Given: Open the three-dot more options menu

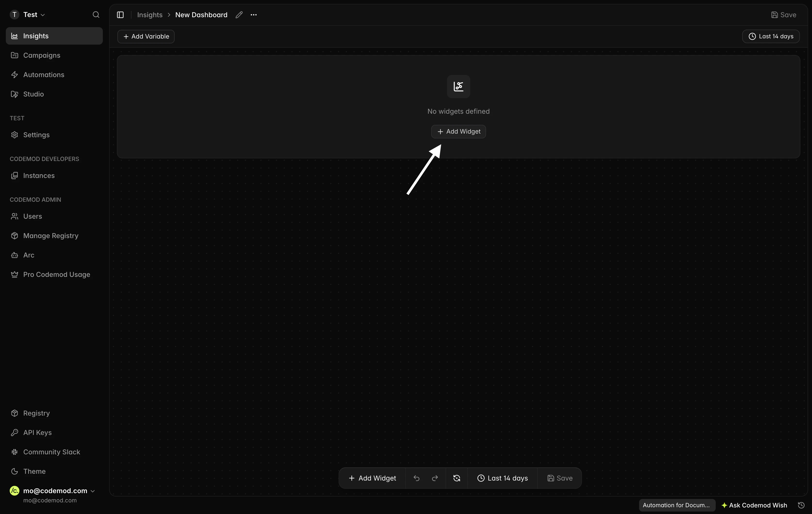Looking at the screenshot, I should (254, 15).
